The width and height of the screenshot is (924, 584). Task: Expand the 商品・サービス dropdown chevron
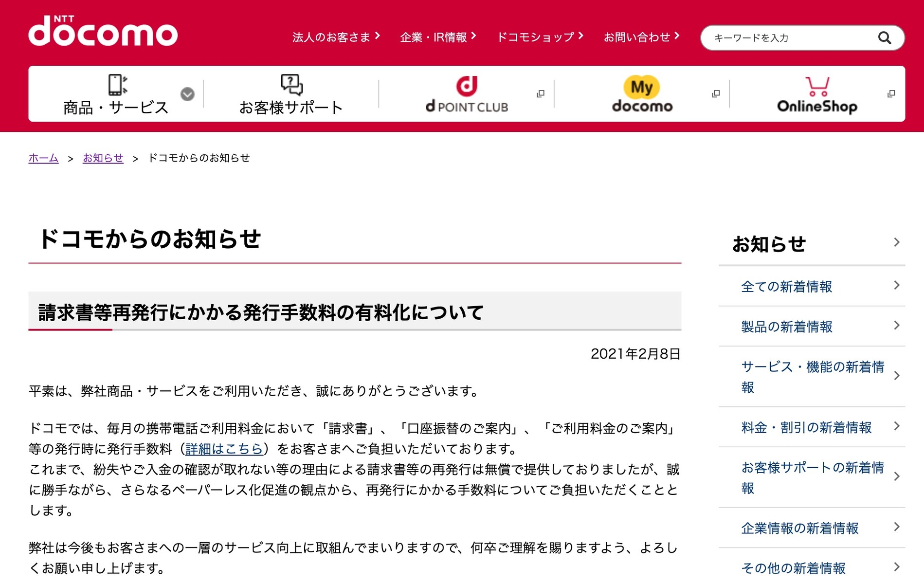pyautogui.click(x=188, y=95)
